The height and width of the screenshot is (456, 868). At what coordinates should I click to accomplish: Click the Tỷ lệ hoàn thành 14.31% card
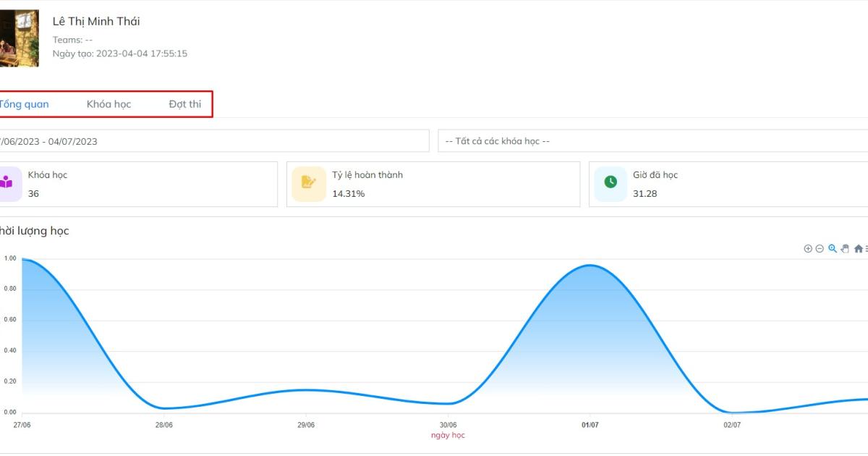tap(433, 184)
